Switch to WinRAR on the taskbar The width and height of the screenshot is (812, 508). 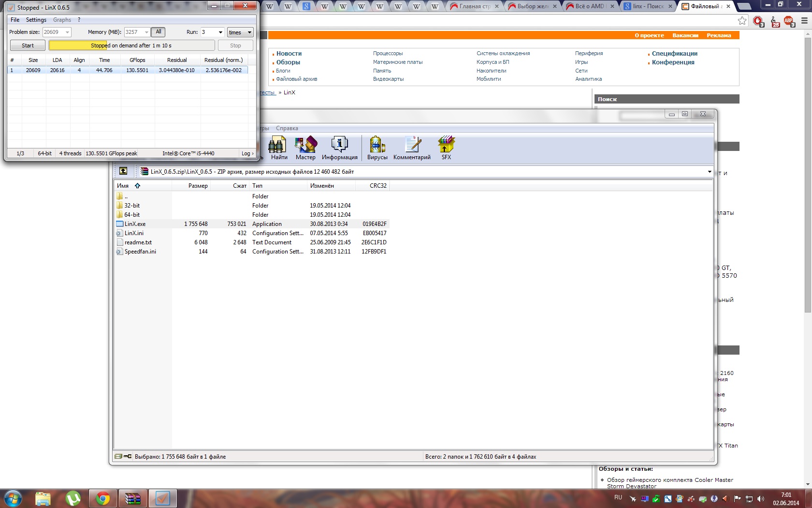click(132, 498)
